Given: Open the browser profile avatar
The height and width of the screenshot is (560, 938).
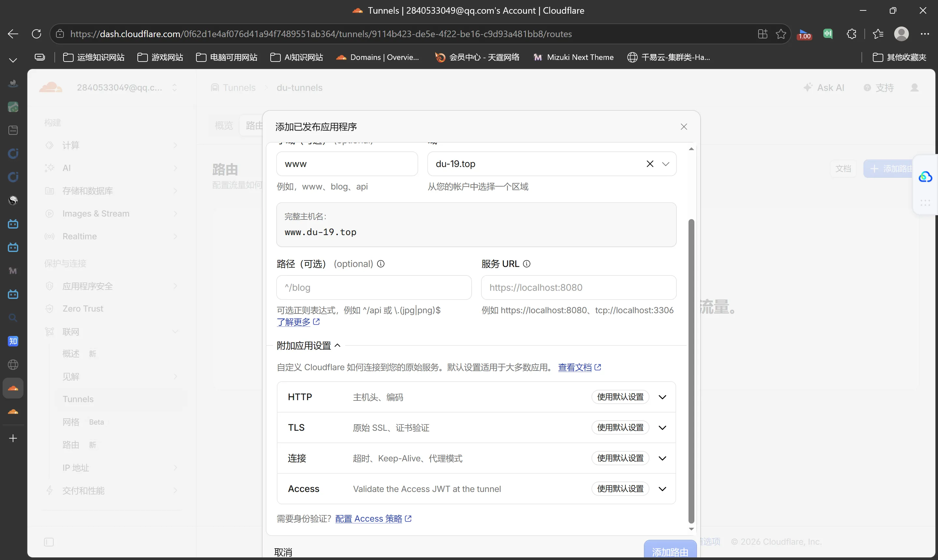Looking at the screenshot, I should click(x=902, y=34).
